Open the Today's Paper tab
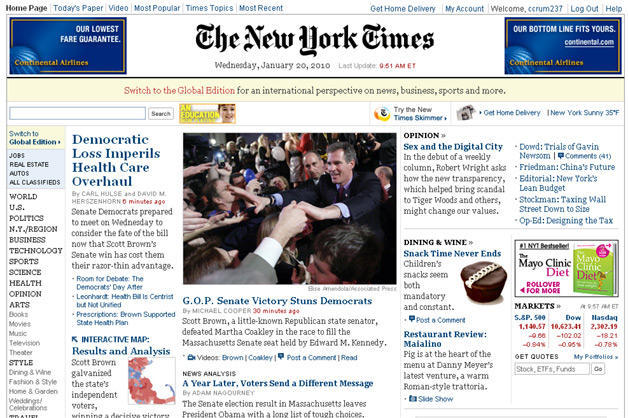 [78, 8]
